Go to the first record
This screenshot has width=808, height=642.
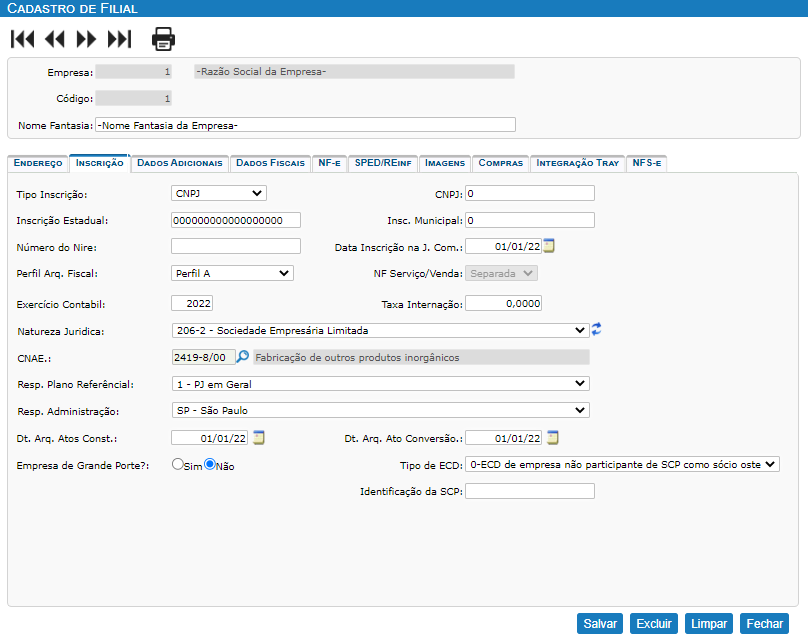(x=22, y=39)
